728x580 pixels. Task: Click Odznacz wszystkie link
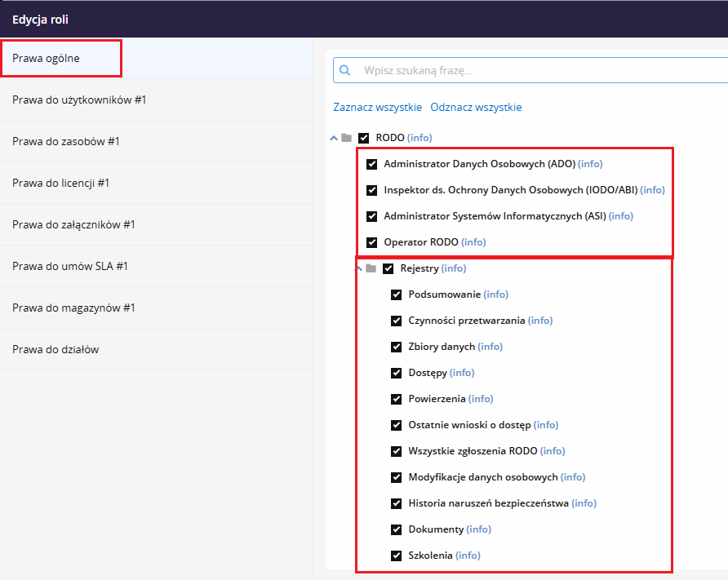coord(476,107)
